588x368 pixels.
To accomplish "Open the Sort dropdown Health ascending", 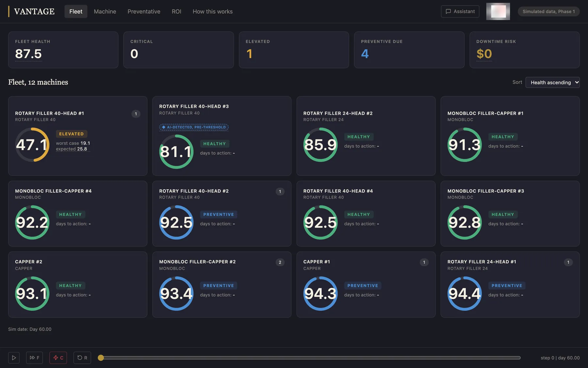I will 552,82.
